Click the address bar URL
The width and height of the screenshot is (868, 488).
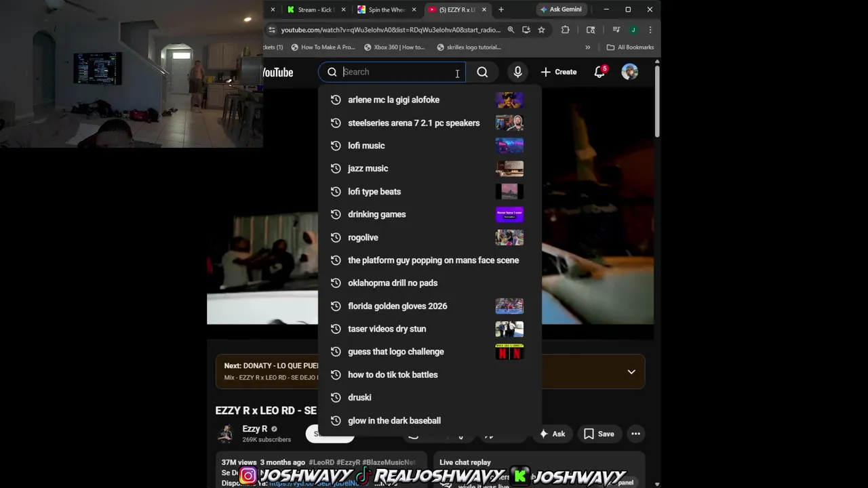391,30
